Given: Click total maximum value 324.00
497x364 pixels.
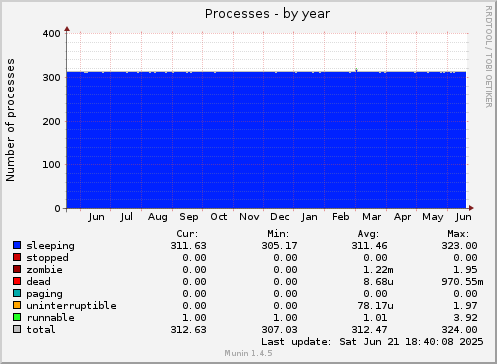Looking at the screenshot, I should tap(459, 330).
